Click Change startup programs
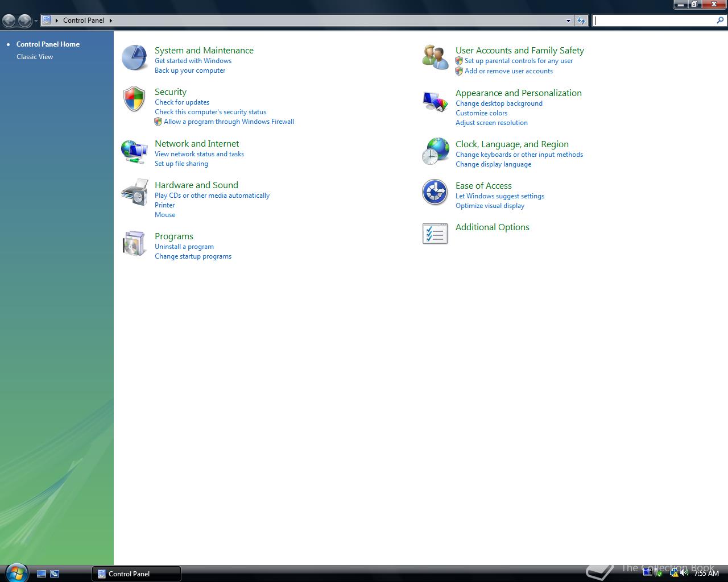 [x=193, y=256]
